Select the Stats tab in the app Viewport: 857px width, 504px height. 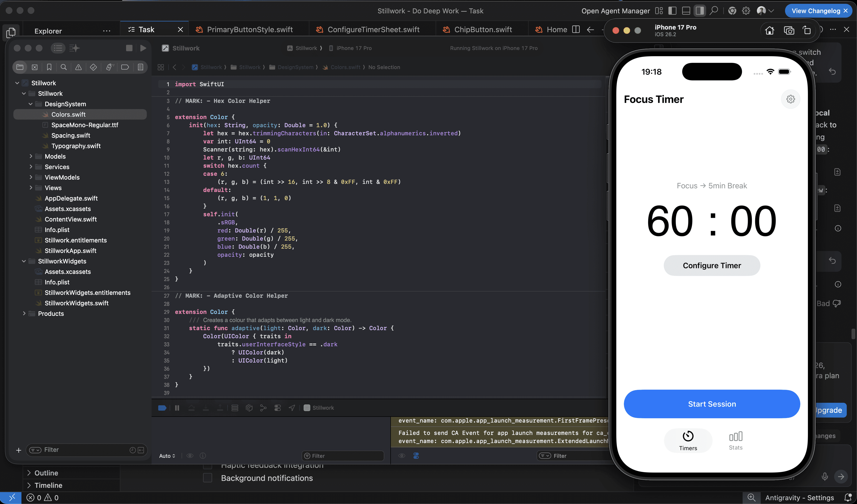click(x=735, y=441)
